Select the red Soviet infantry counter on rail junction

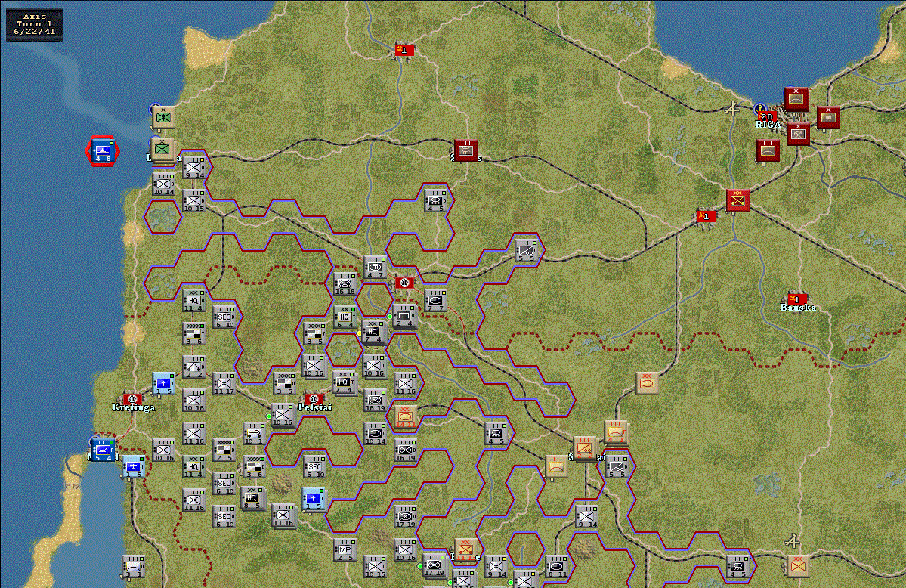point(737,200)
